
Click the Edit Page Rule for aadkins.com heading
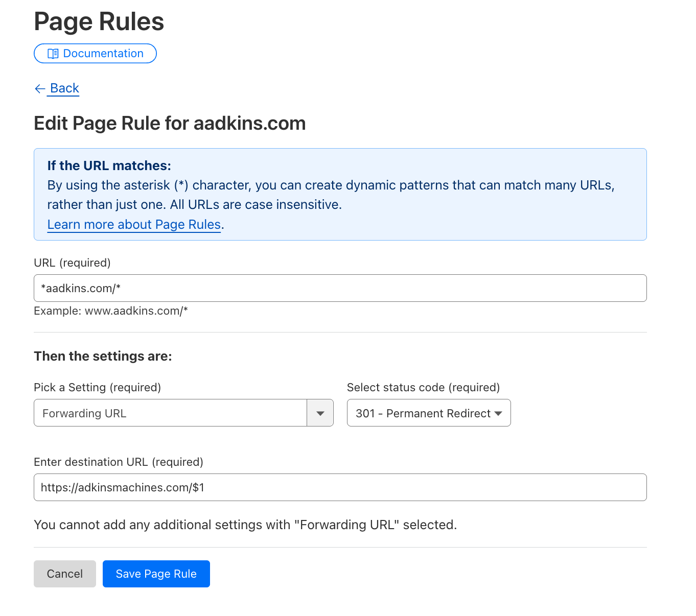click(170, 123)
